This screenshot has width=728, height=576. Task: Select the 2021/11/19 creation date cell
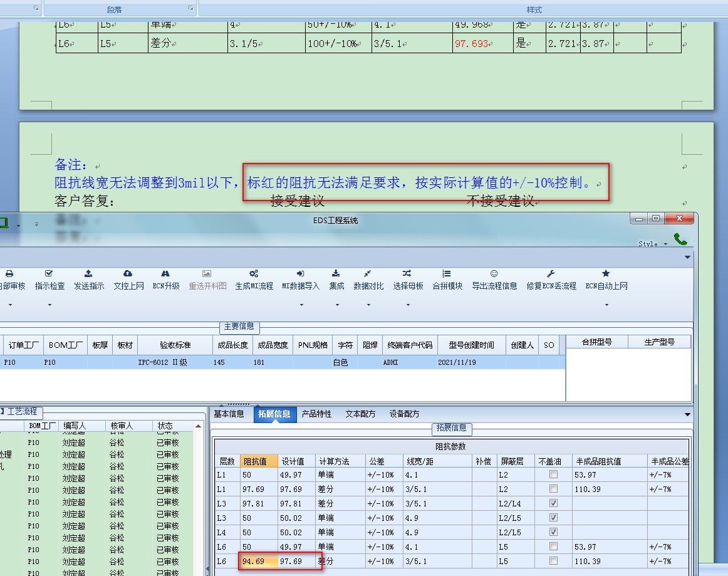pyautogui.click(x=471, y=362)
